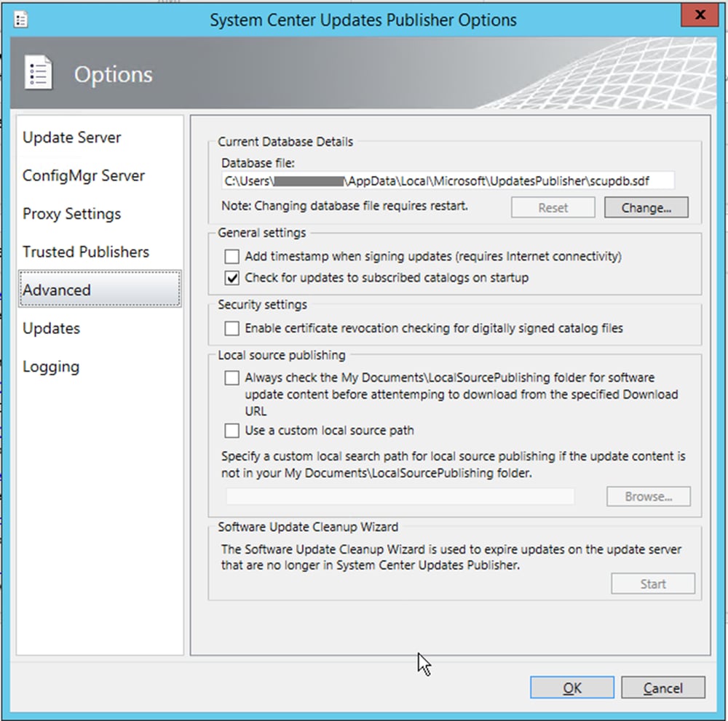
Task: Enable timestamp when signing updates
Action: (232, 256)
